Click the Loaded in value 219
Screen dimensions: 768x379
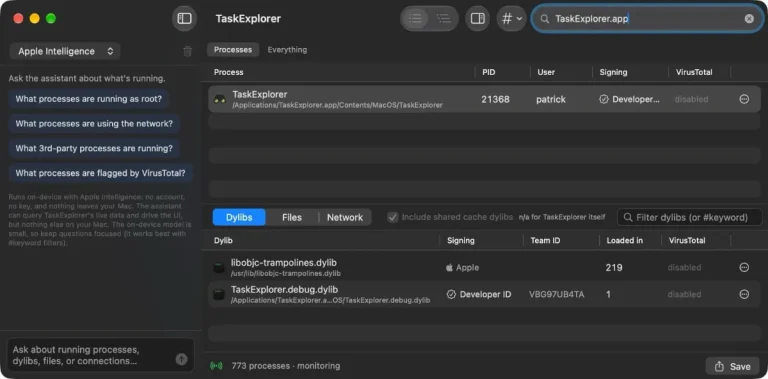coord(614,268)
